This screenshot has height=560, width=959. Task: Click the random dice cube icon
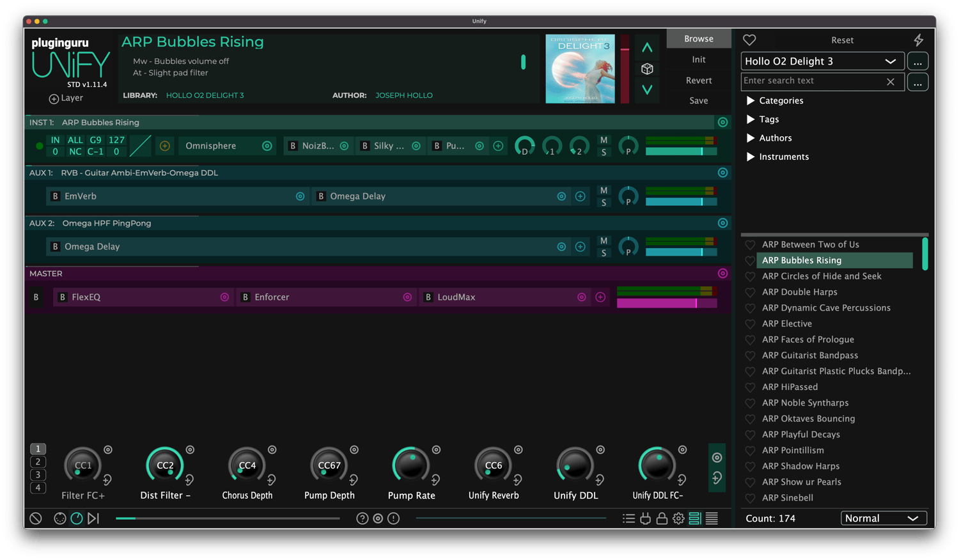click(647, 69)
